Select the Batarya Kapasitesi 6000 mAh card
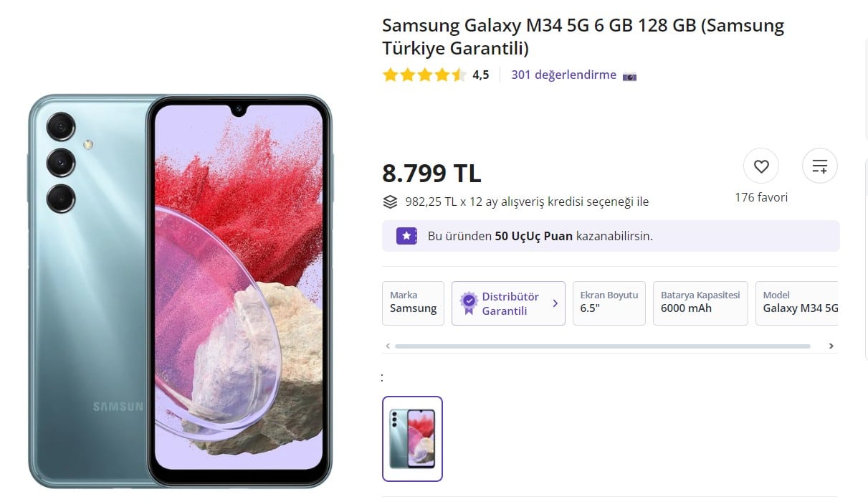 click(x=700, y=303)
